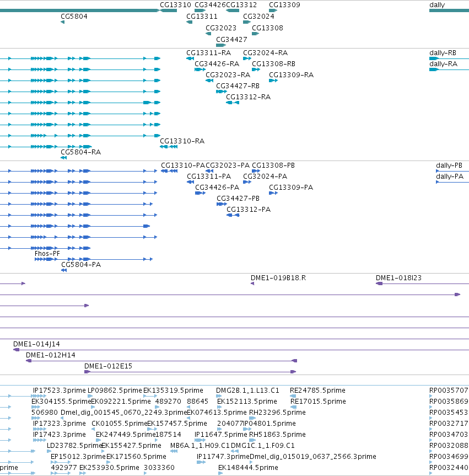The image size is (469, 476).
Task: Click the CG13310-PA protein label
Action: coord(183,165)
